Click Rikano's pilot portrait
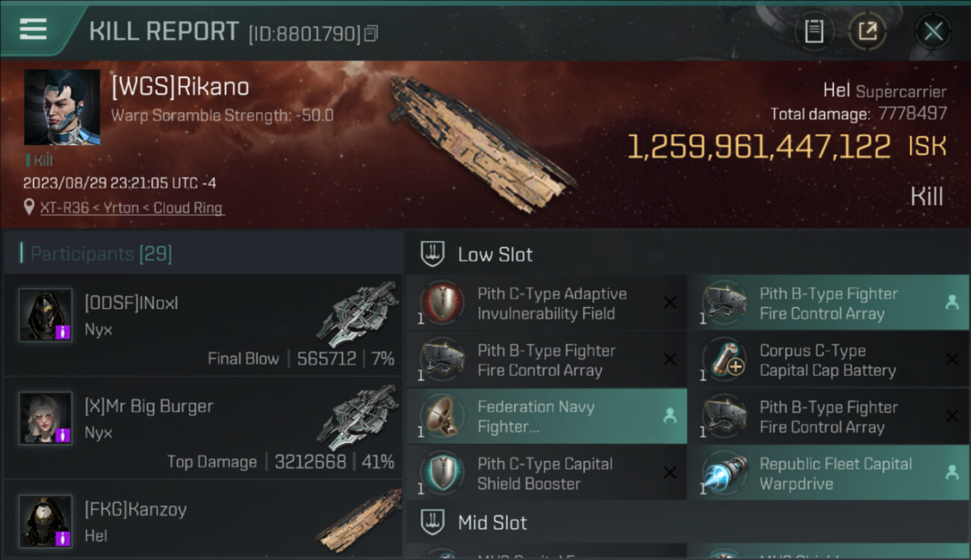This screenshot has width=971, height=560. [x=62, y=107]
